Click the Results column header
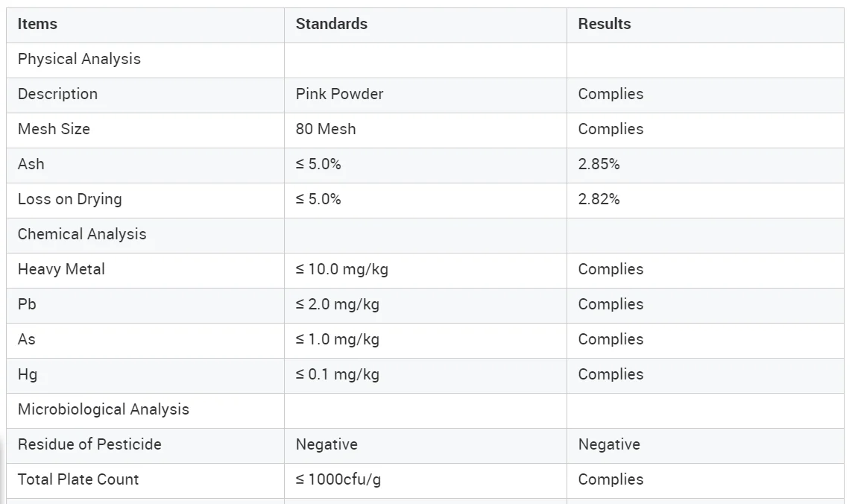The height and width of the screenshot is (504, 858). pos(604,24)
